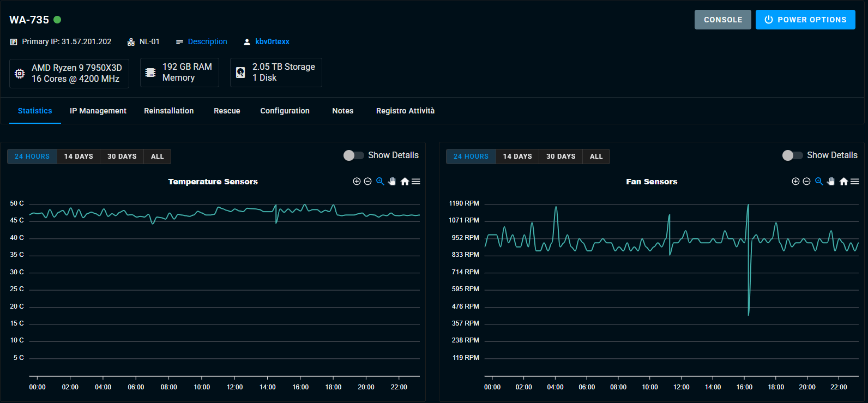This screenshot has height=403, width=868.
Task: Open hamburger menu on Fan Sensors chart
Action: (855, 182)
